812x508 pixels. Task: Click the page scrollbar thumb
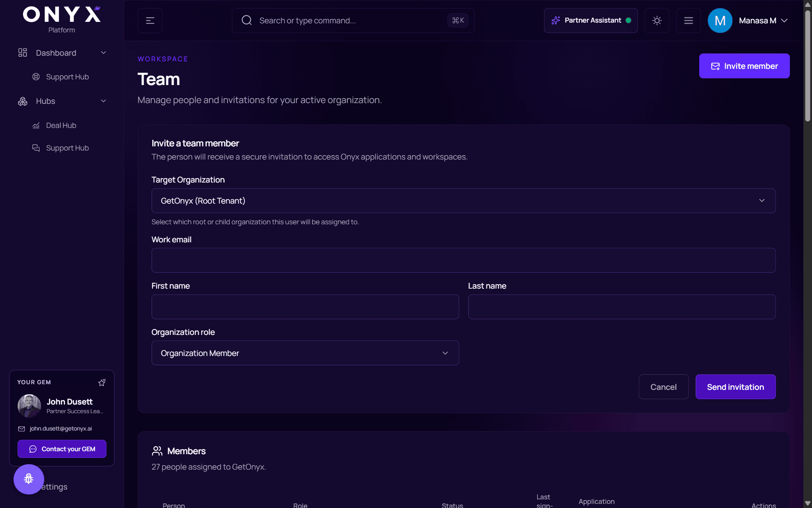[807, 66]
